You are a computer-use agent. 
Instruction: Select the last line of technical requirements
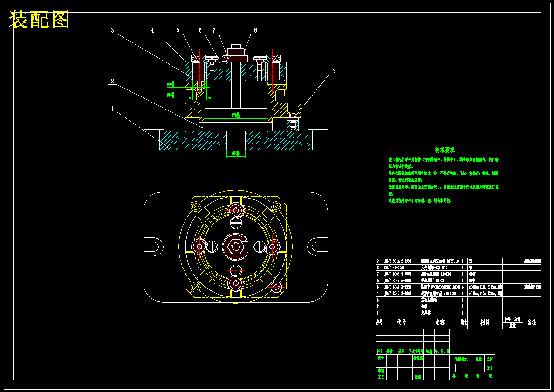[420, 200]
